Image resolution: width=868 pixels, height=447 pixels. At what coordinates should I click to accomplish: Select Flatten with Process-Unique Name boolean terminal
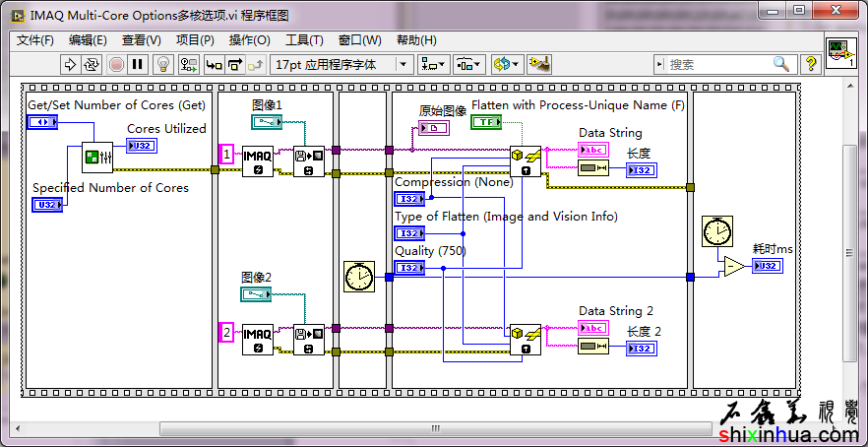[486, 122]
